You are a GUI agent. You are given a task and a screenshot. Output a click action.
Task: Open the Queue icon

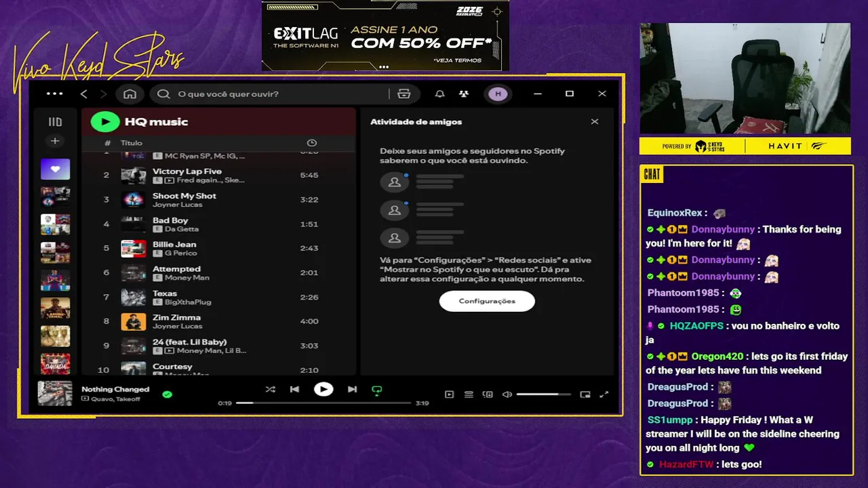pos(469,394)
